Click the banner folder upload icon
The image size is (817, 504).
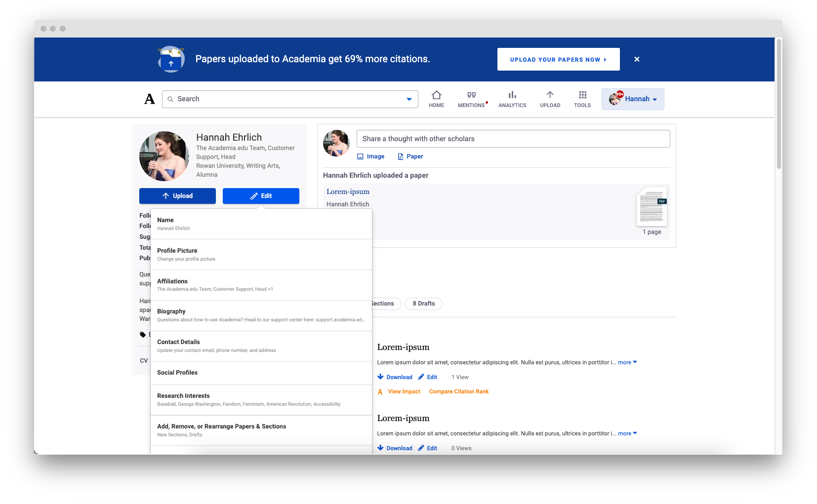pyautogui.click(x=171, y=59)
